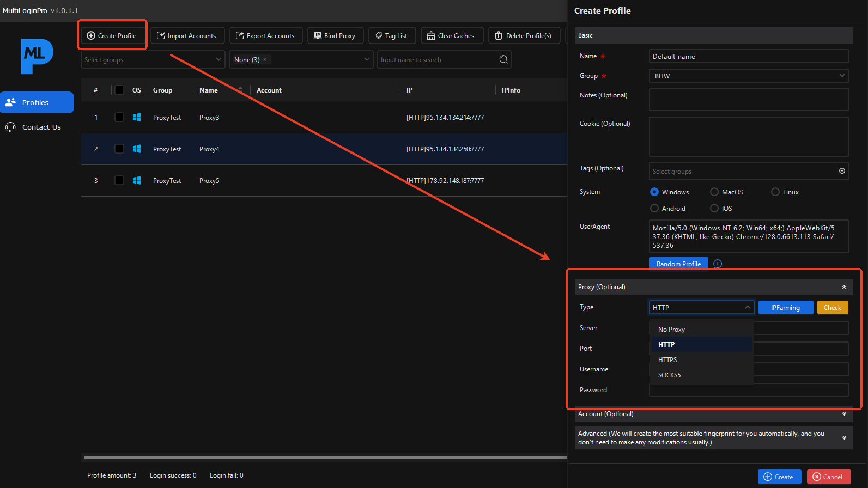
Task: Click the Create Profile toolbar button
Action: [112, 35]
